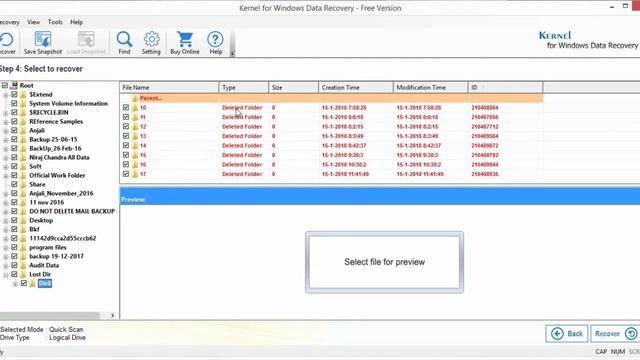Click the folder icon of row 17
This screenshot has width=640, height=360.
135,174
